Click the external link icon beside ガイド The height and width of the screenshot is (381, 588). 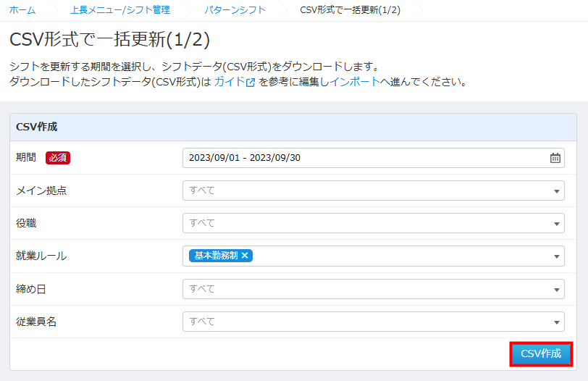[x=251, y=83]
